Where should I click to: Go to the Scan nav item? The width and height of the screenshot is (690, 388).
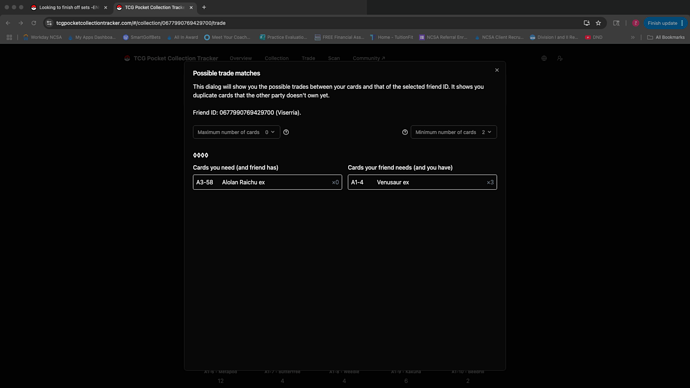coord(334,58)
